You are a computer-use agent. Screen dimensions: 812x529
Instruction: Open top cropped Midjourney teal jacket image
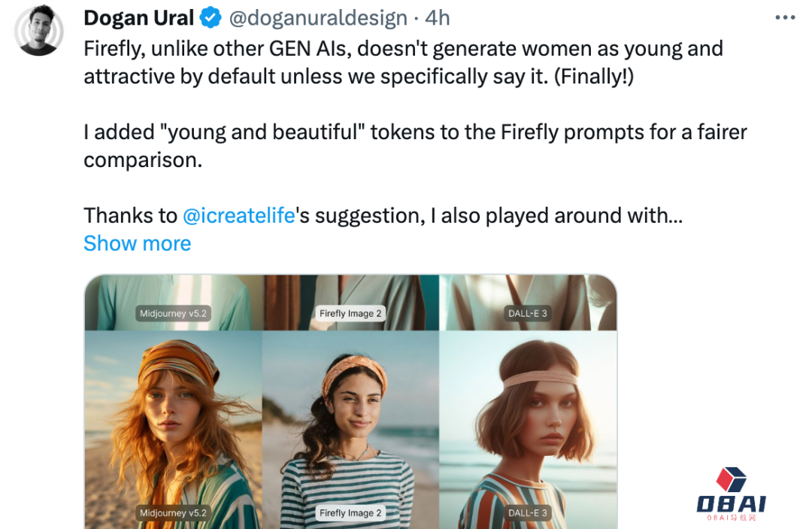[174, 303]
